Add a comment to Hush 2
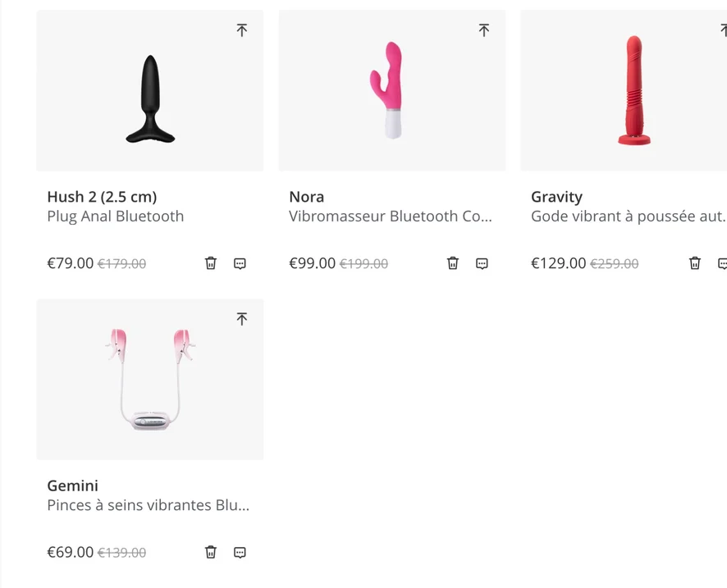727x588 pixels. pyautogui.click(x=240, y=263)
